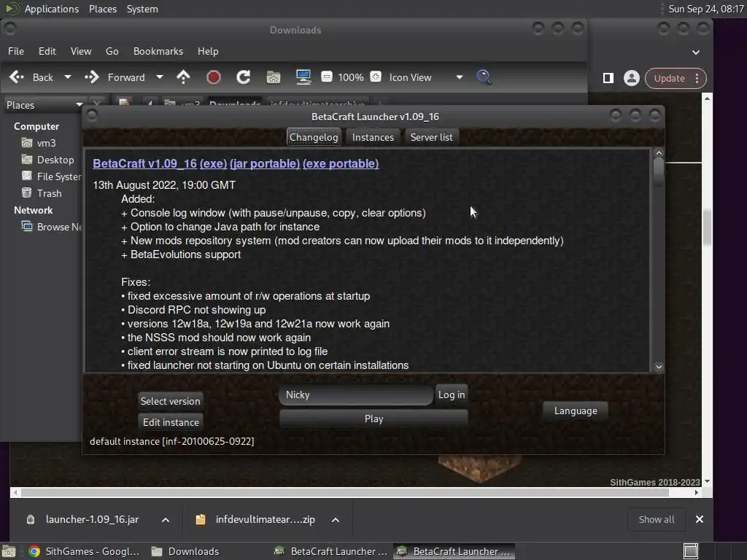Click Show all downloads button
The height and width of the screenshot is (560, 747).
pos(657,519)
